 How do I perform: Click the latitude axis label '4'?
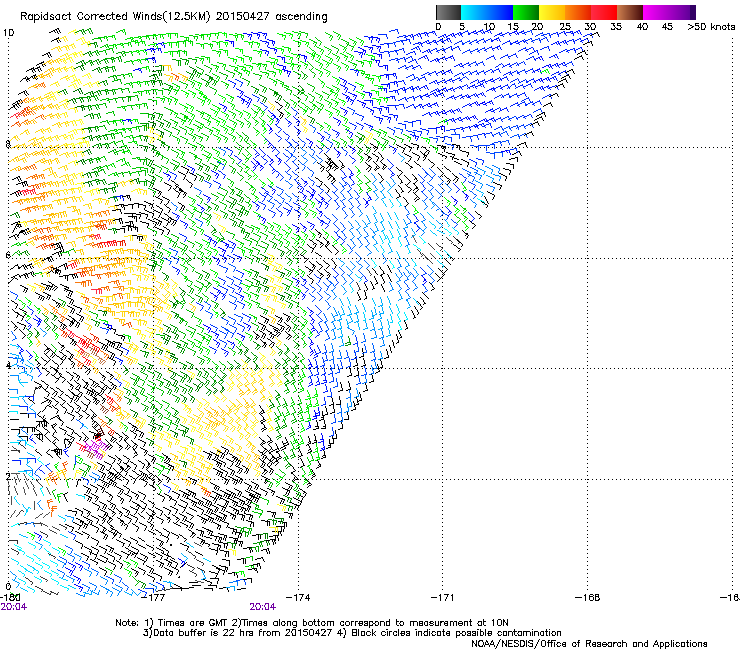tap(8, 365)
